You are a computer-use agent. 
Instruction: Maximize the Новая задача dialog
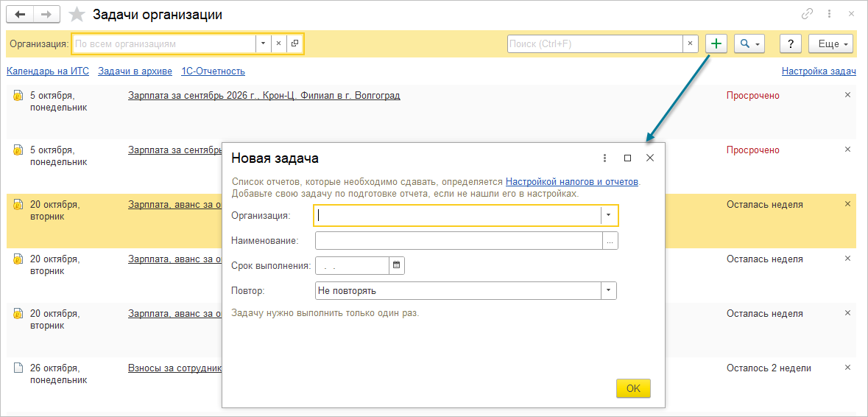click(x=627, y=158)
